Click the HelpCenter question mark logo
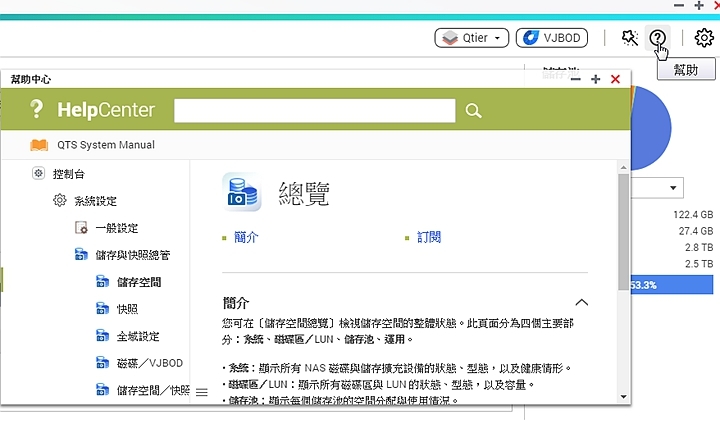Viewport: 720px width, 424px height. pyautogui.click(x=36, y=109)
